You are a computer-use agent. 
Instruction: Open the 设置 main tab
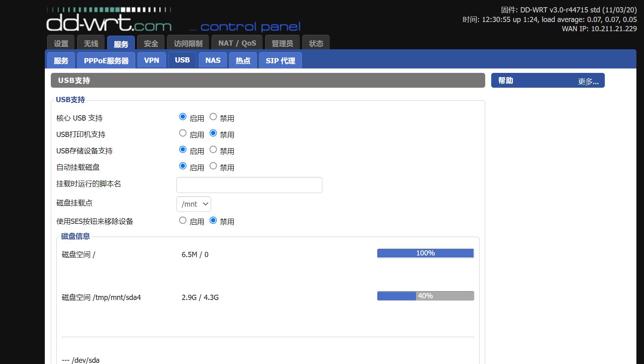tap(61, 43)
